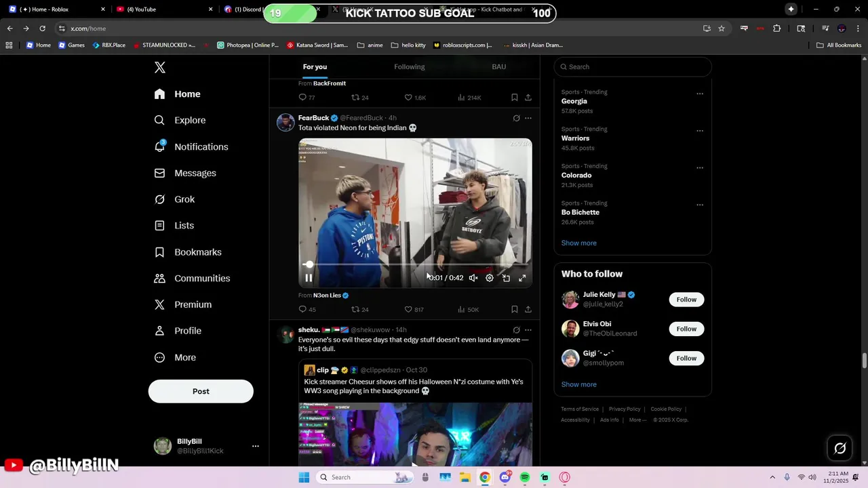Open picture-in-picture for the video
This screenshot has width=868, height=488.
click(x=506, y=278)
